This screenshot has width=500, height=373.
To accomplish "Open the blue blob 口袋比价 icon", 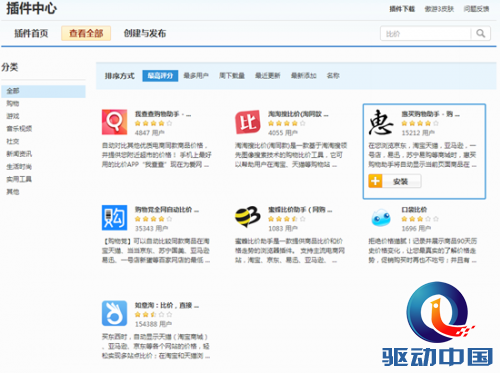I will [x=381, y=218].
